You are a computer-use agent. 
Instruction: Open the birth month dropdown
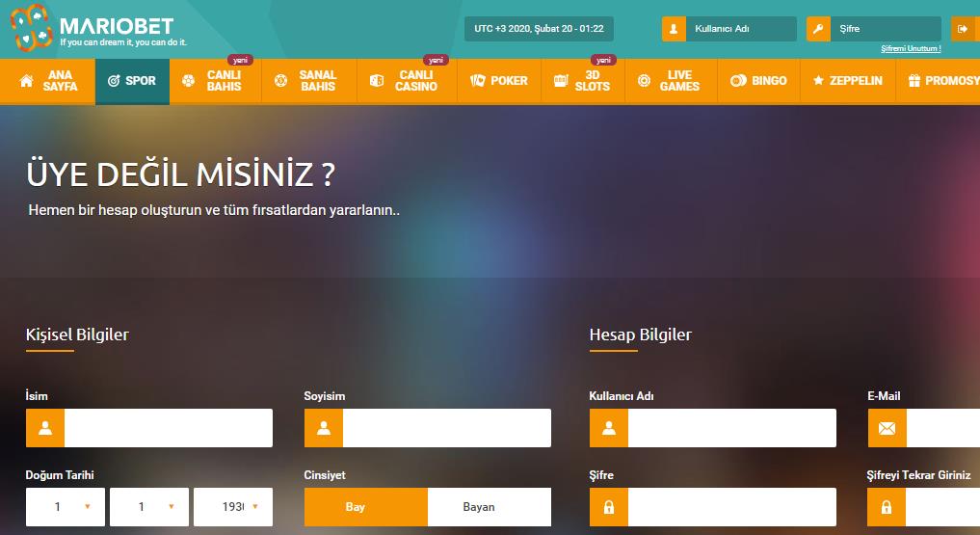pyautogui.click(x=149, y=507)
